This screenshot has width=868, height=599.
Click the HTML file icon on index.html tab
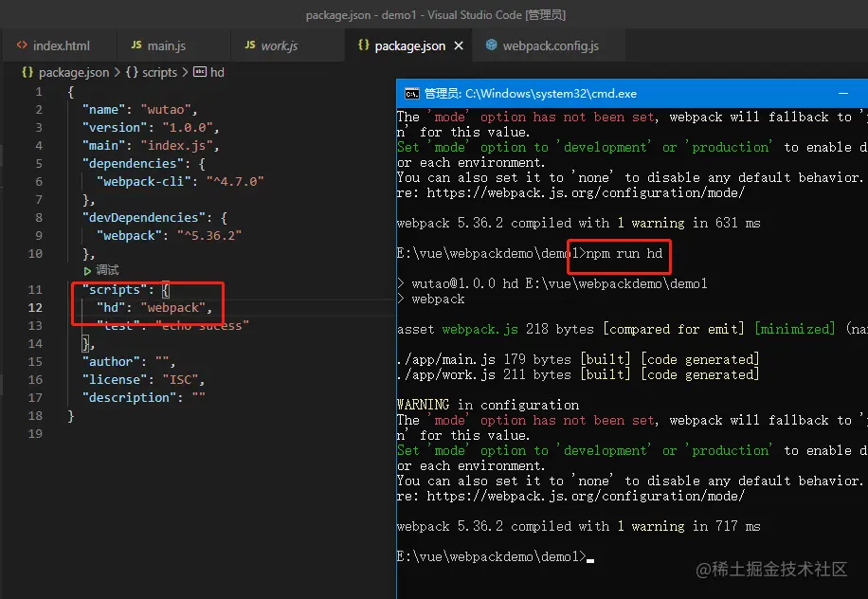(x=22, y=45)
